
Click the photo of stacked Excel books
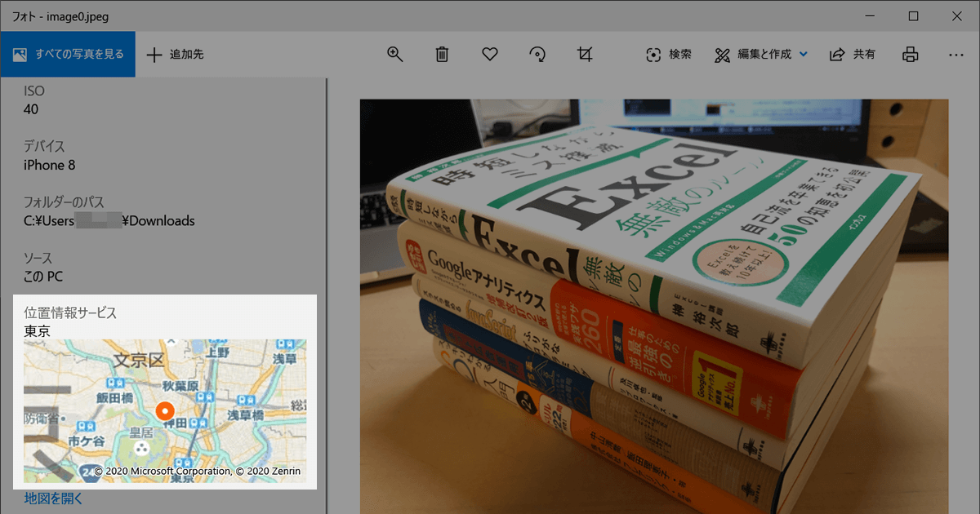point(654,307)
